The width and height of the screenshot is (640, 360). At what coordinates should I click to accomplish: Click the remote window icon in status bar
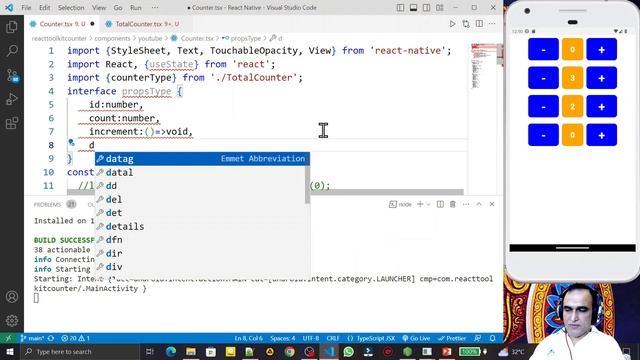click(8, 338)
